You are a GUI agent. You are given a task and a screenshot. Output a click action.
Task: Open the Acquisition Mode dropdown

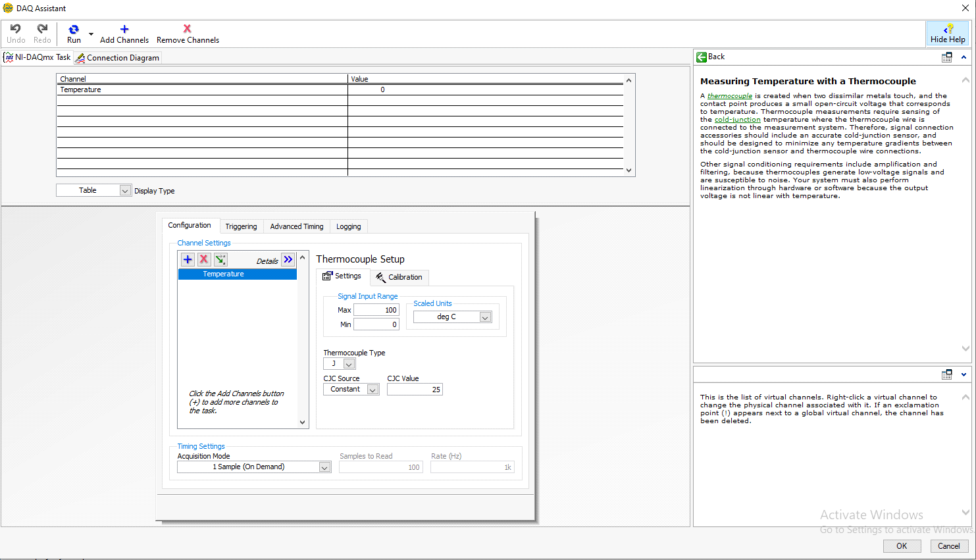(324, 467)
